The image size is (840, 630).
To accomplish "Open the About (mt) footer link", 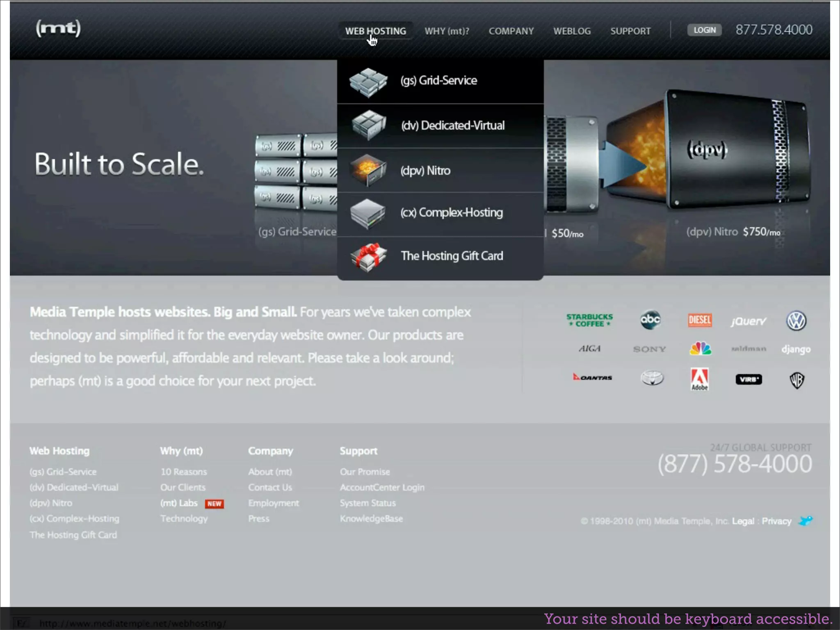I will point(270,472).
